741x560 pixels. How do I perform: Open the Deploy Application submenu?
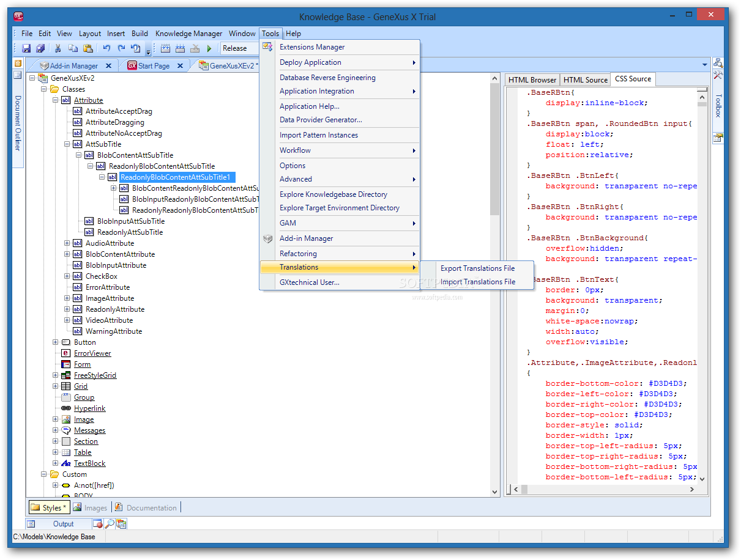340,62
